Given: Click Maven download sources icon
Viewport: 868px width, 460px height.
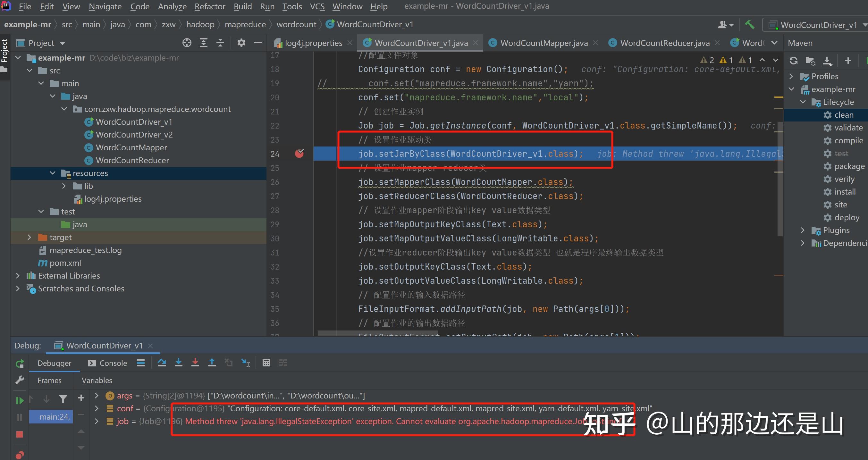Looking at the screenshot, I should pyautogui.click(x=827, y=61).
